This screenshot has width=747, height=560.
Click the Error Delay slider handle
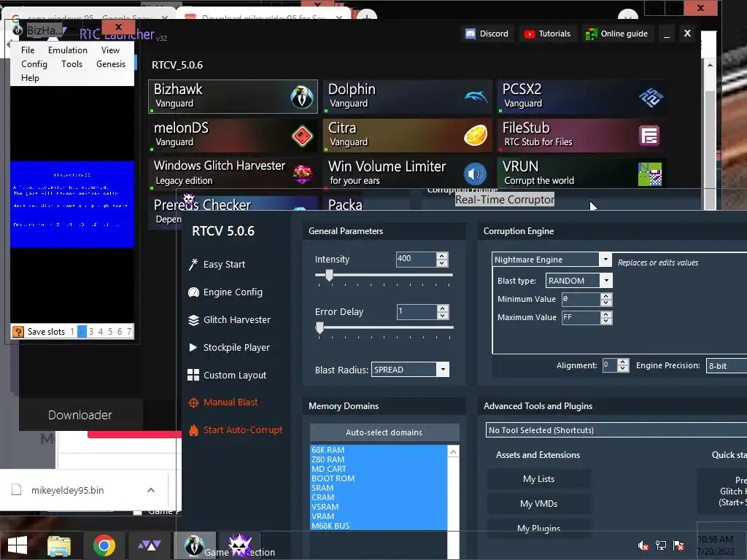[320, 327]
